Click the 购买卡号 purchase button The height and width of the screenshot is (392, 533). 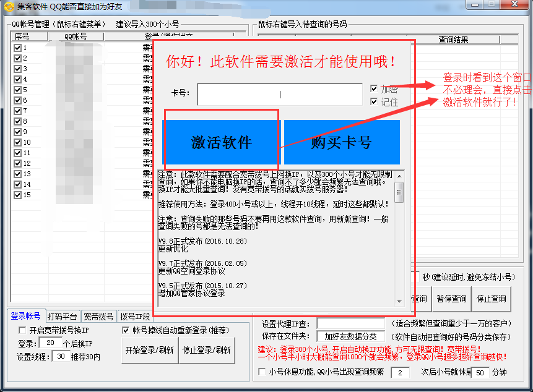(341, 143)
